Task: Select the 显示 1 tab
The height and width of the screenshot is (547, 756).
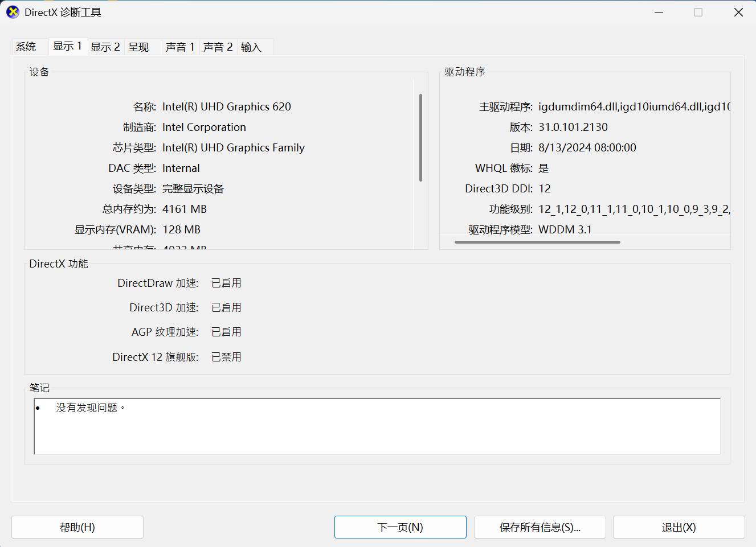Action: [68, 46]
